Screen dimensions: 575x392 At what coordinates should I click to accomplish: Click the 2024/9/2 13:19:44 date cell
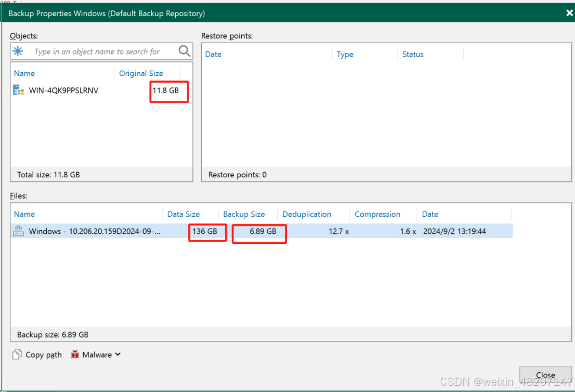point(454,231)
